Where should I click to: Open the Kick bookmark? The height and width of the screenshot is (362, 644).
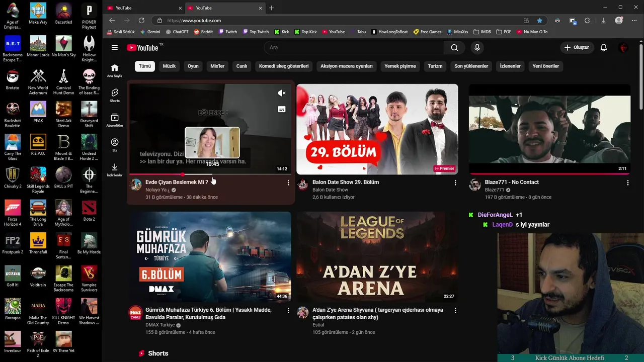282,32
